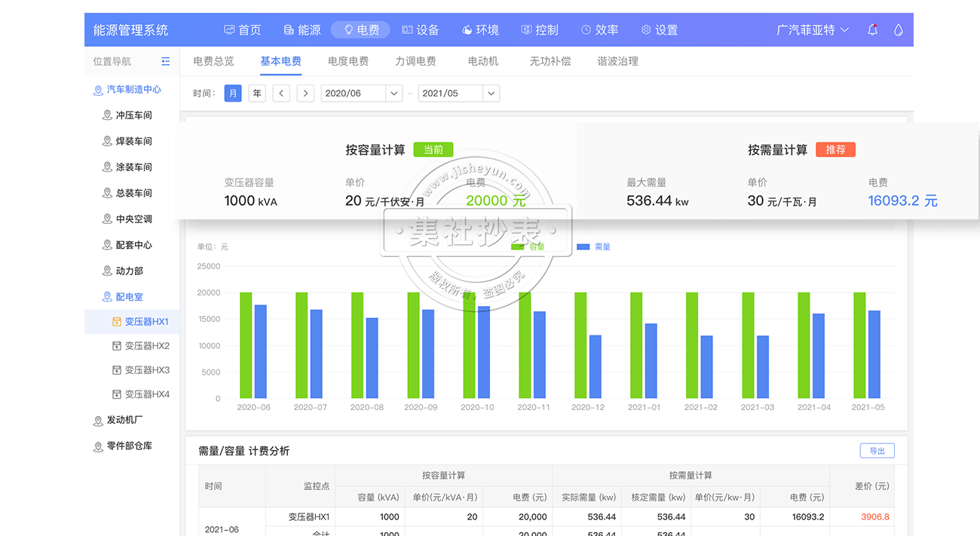The width and height of the screenshot is (980, 536).
Task: Toggle 需量 blue legend swatch
Action: coord(583,247)
